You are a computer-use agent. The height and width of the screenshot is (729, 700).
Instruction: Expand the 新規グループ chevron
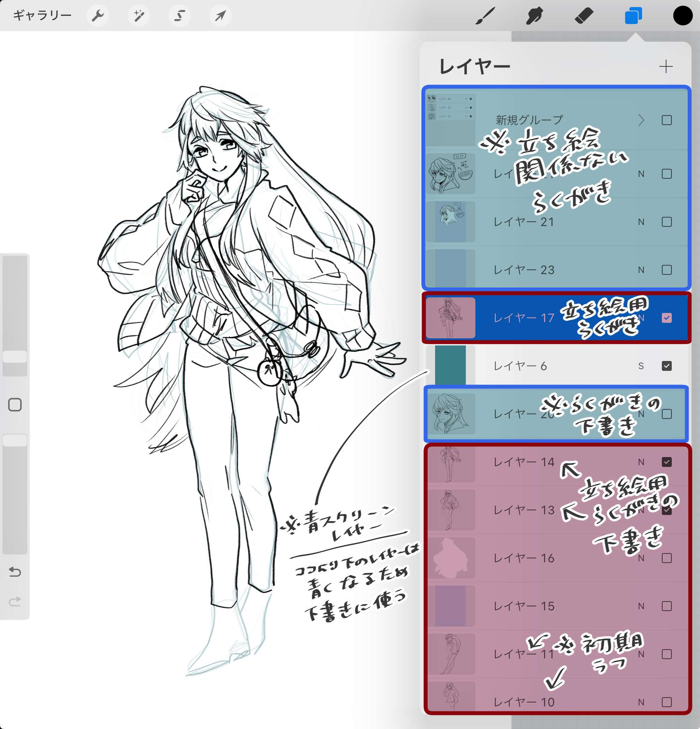click(641, 120)
